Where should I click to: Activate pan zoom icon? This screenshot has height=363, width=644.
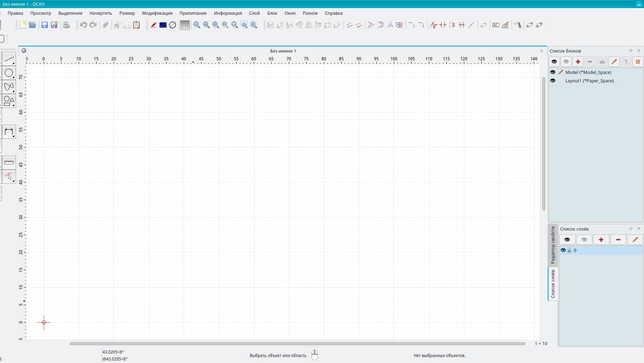[254, 25]
